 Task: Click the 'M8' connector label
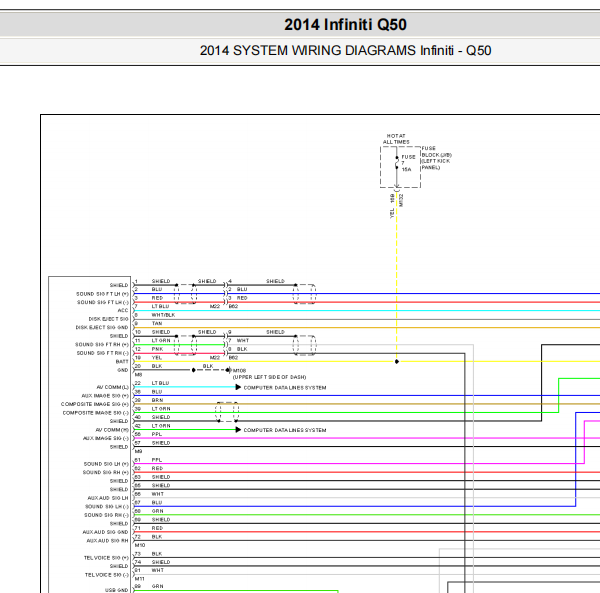138,375
